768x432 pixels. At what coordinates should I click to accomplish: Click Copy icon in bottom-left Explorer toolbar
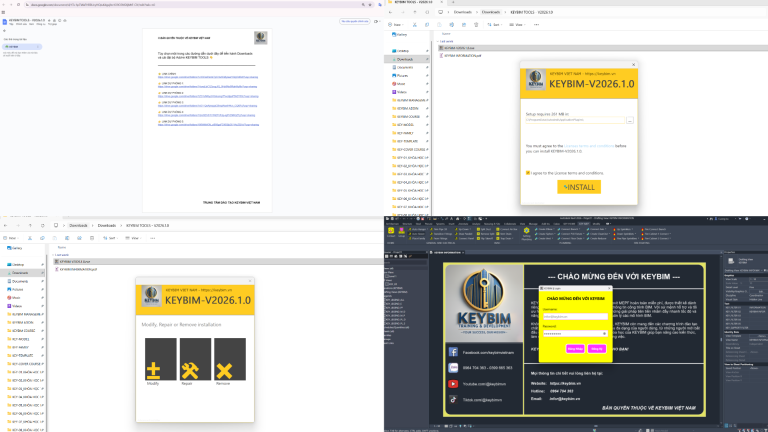coord(42,239)
